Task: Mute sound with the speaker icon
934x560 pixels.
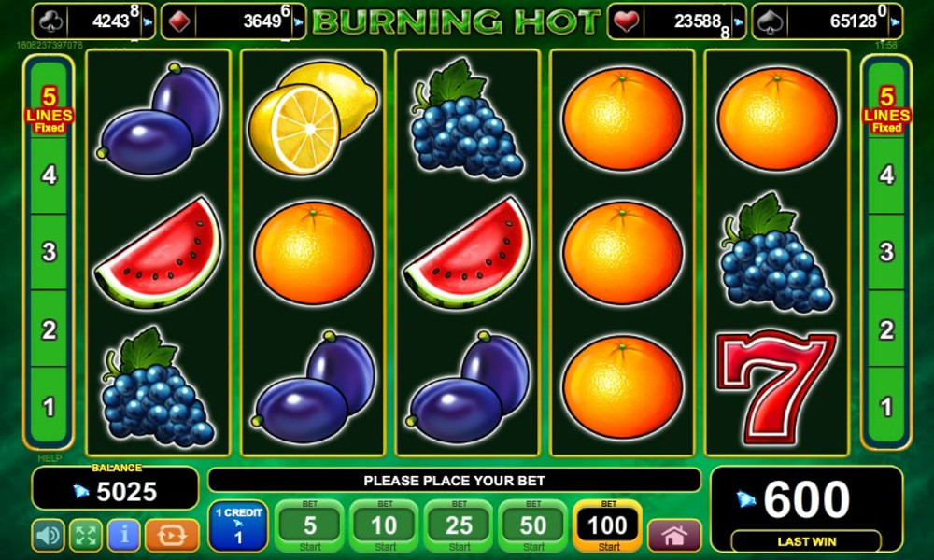Action: 49,535
